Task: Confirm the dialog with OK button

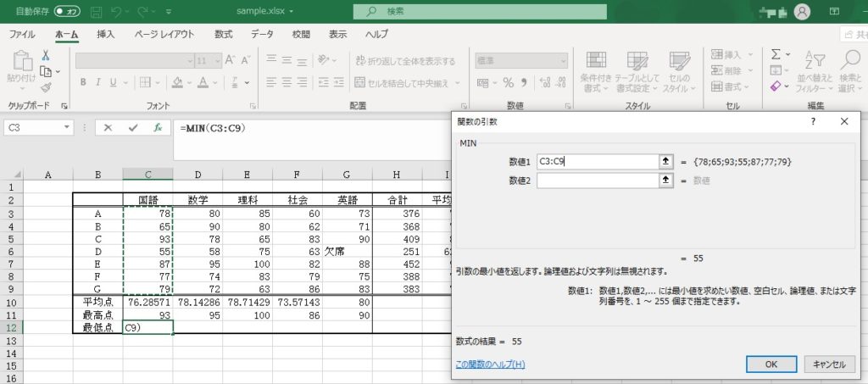Action: tap(771, 364)
